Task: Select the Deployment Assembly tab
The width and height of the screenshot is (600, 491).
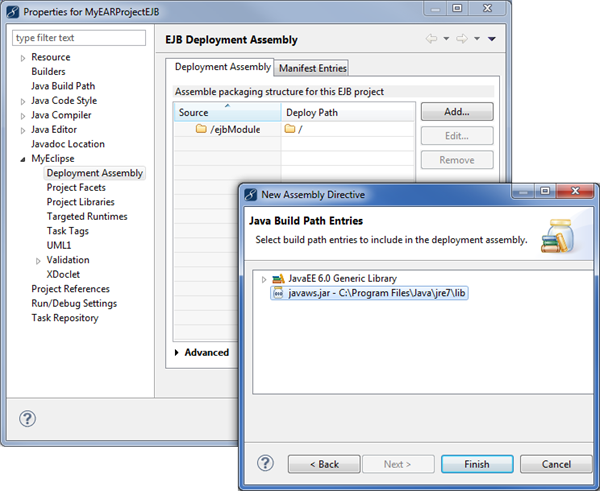Action: [x=221, y=67]
